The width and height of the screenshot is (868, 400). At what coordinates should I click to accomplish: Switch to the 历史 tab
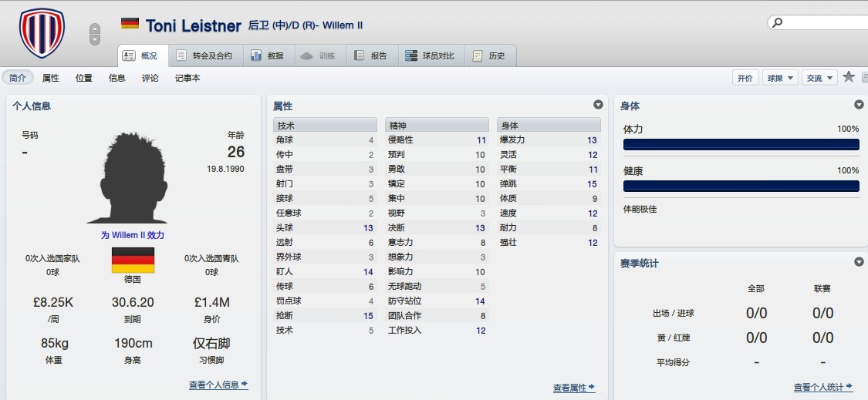click(x=490, y=56)
